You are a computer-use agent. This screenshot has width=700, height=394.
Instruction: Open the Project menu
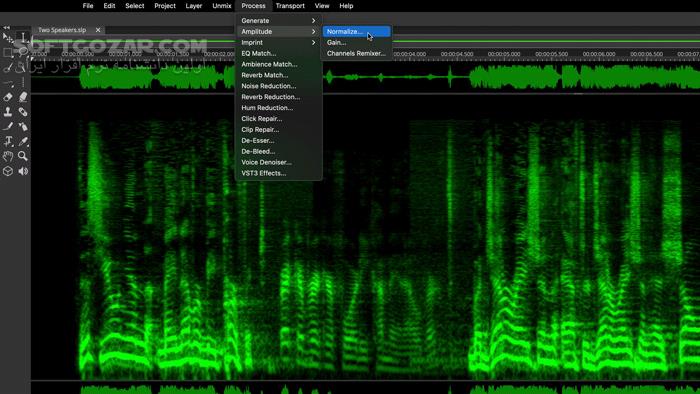tap(165, 6)
